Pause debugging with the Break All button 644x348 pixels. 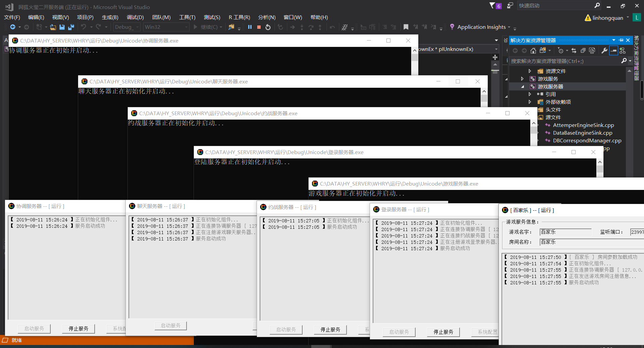pyautogui.click(x=250, y=27)
